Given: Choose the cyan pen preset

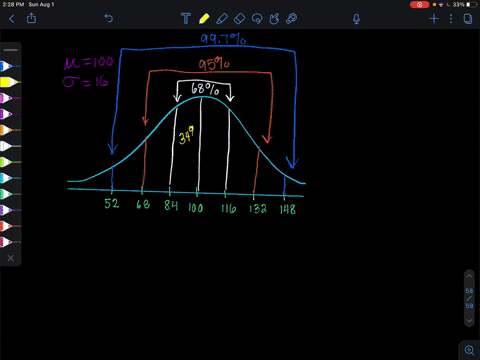Looking at the screenshot, I should tap(10, 178).
